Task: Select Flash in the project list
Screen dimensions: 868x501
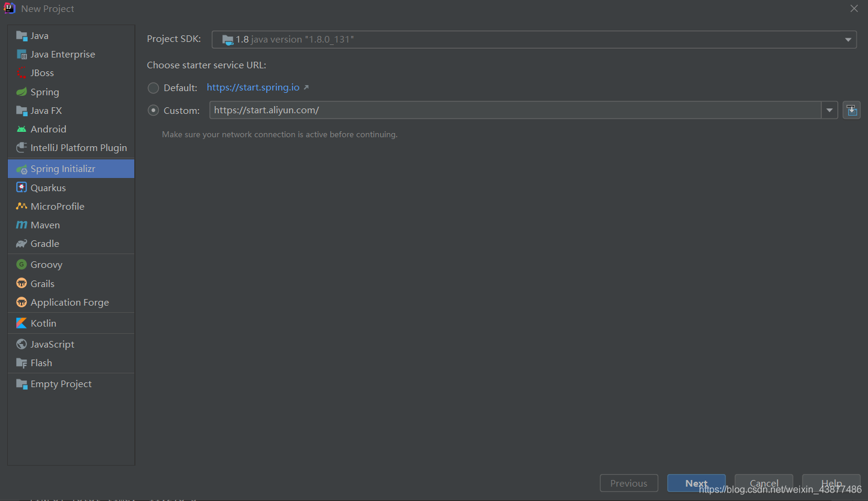Action: coord(71,363)
